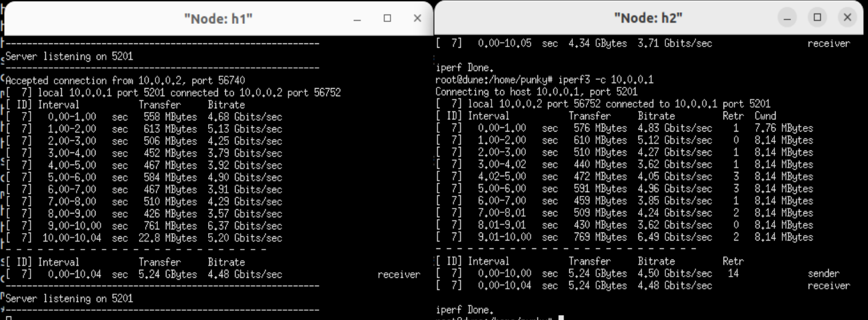The width and height of the screenshot is (868, 320).
Task: Close the Node: h1 terminal window
Action: point(417,18)
